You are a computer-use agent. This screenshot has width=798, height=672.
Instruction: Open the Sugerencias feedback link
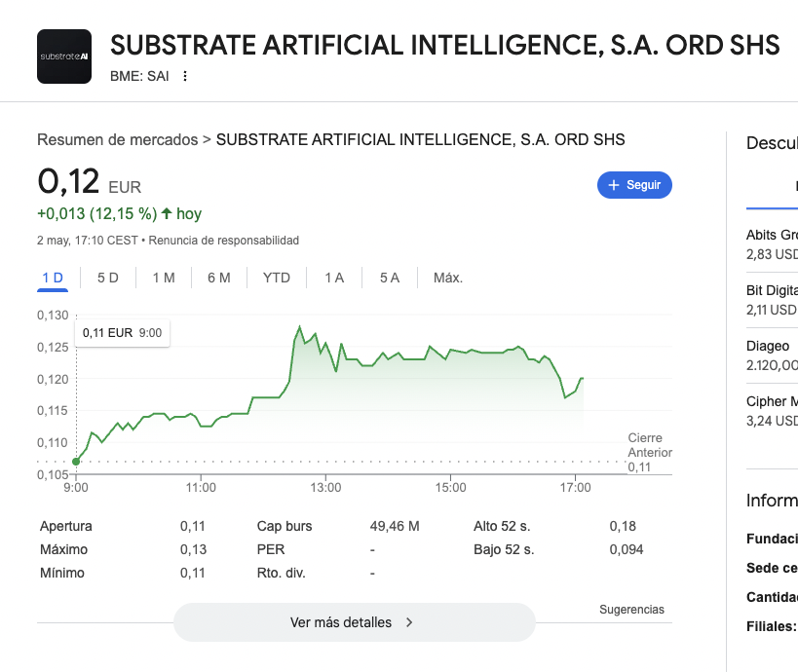(631, 610)
